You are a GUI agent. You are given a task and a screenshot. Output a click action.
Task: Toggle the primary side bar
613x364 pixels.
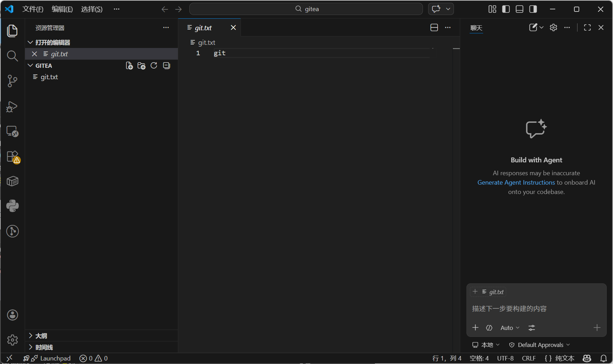[506, 9]
